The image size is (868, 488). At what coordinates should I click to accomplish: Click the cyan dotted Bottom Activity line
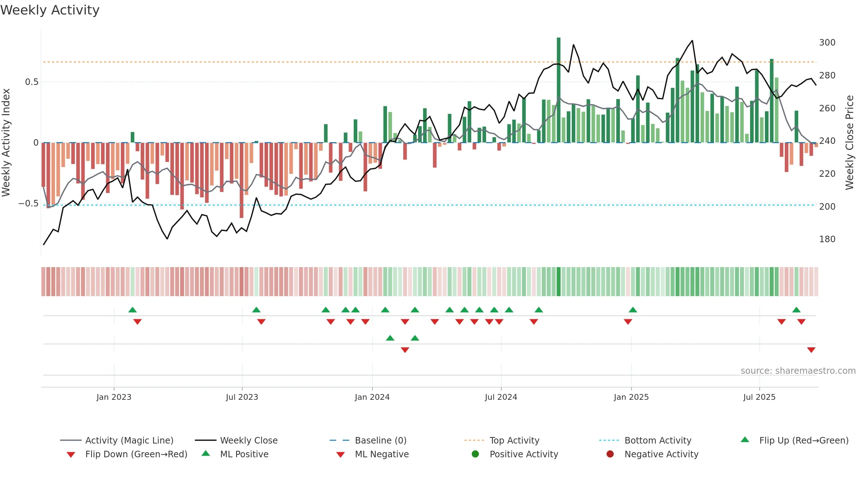pos(430,205)
